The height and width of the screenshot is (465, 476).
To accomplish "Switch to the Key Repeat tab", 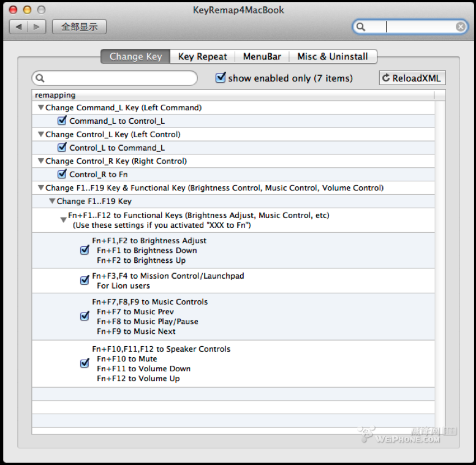I will point(203,56).
